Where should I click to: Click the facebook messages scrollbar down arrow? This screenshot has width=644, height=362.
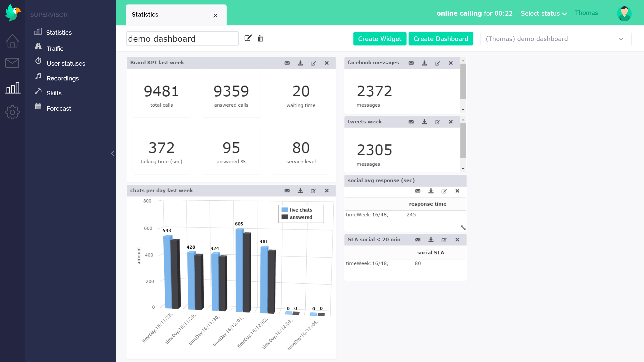(463, 110)
